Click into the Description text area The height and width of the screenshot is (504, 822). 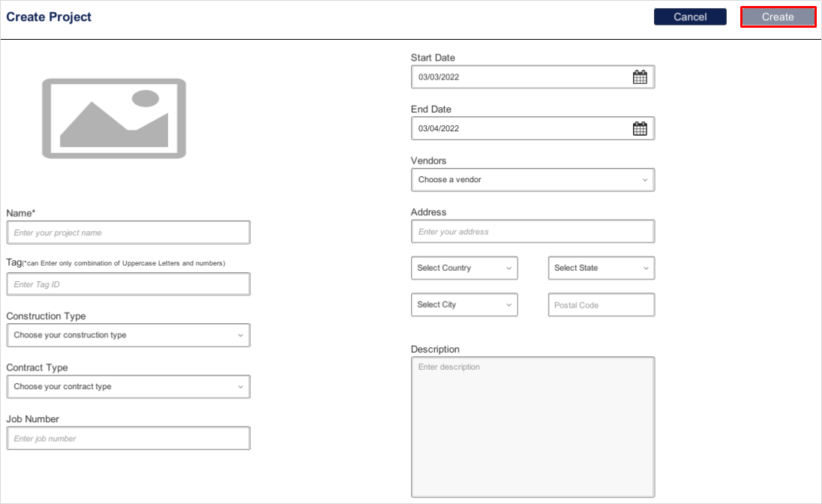pos(532,427)
